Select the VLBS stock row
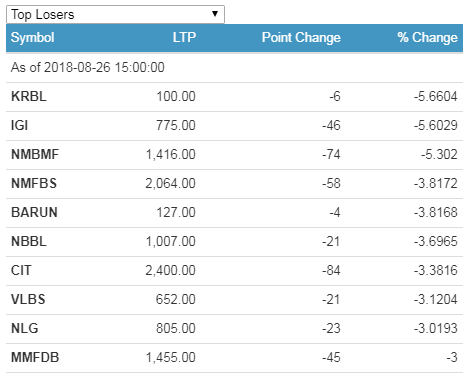Viewport: 467px width, 375px height. pos(234,300)
